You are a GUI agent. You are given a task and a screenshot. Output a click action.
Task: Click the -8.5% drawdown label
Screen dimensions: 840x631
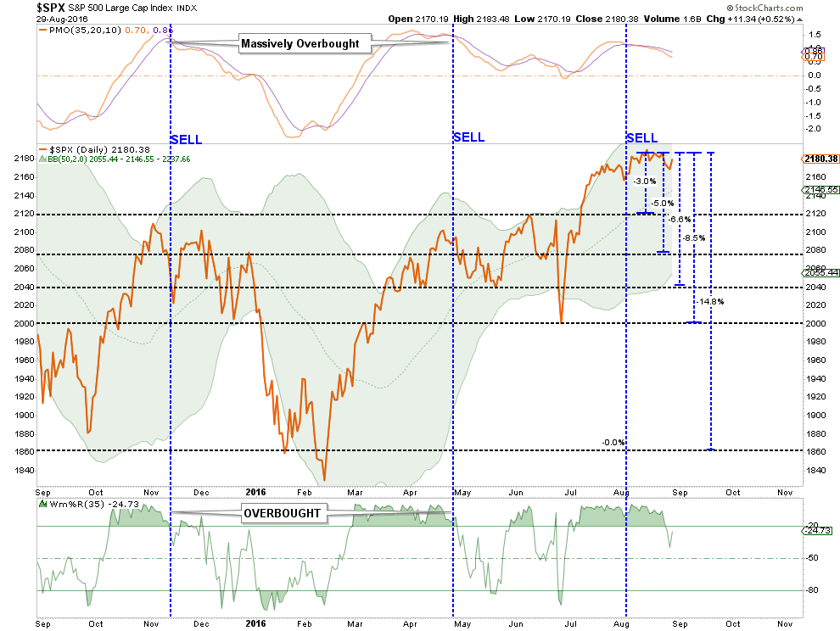tap(693, 237)
